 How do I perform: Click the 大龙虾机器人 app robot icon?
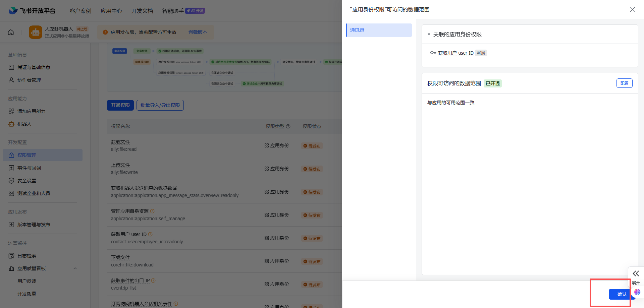(36, 32)
